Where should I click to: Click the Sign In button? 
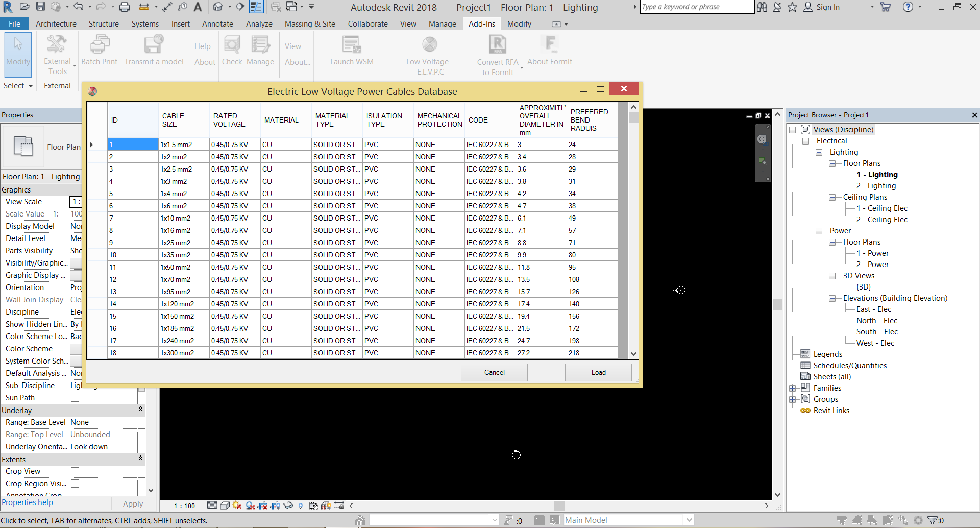coord(822,7)
